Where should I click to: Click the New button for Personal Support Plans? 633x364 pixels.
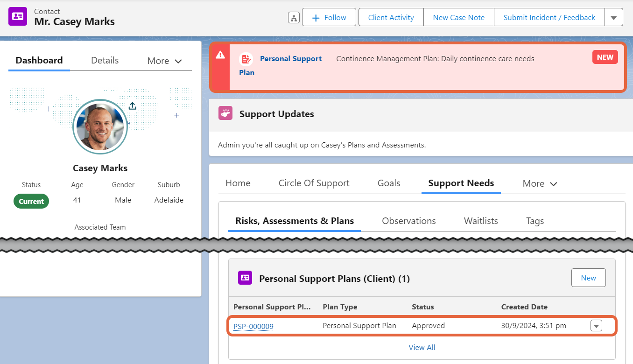588,277
